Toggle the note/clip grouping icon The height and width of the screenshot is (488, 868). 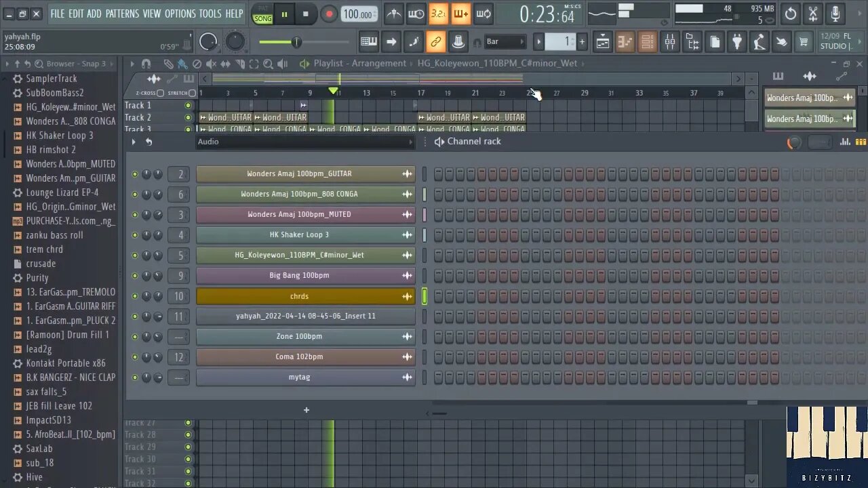414,42
